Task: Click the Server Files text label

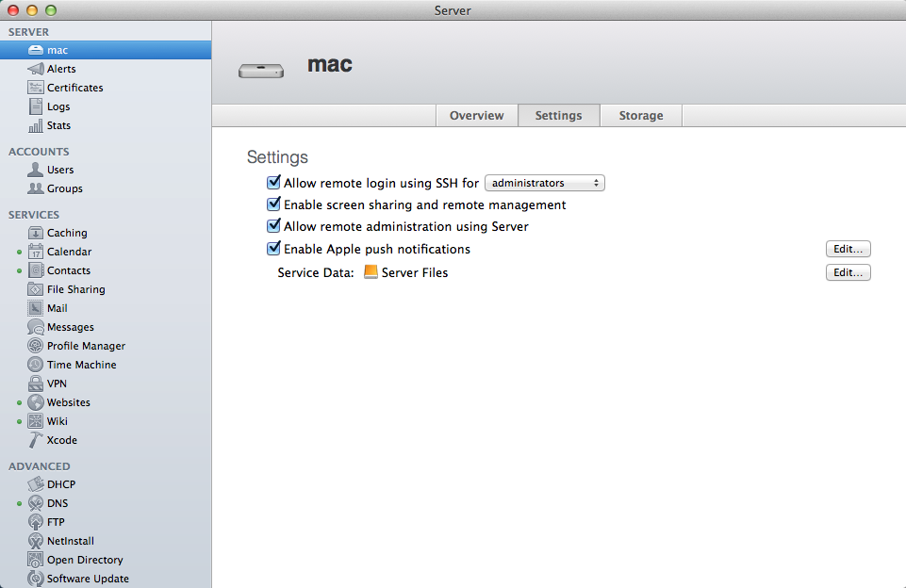Action: pos(415,272)
